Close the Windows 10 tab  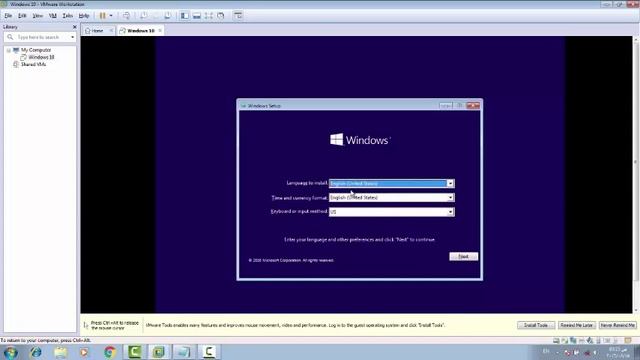tap(160, 31)
